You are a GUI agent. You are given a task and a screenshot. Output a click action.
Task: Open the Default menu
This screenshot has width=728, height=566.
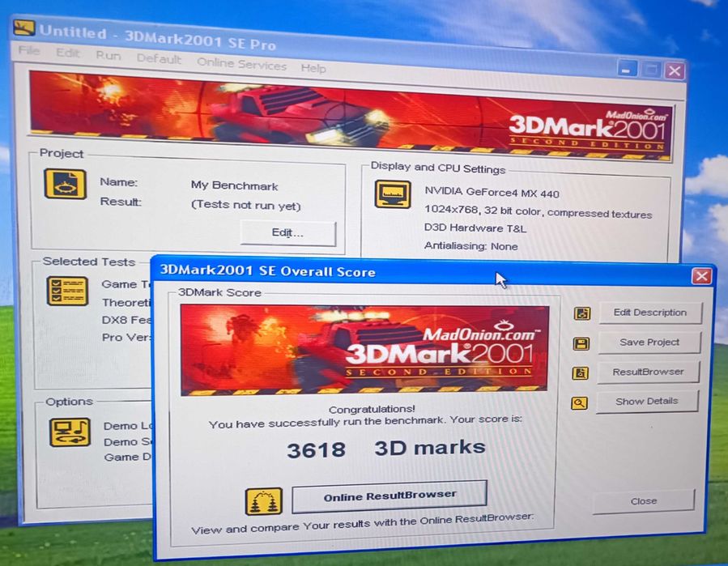[159, 59]
